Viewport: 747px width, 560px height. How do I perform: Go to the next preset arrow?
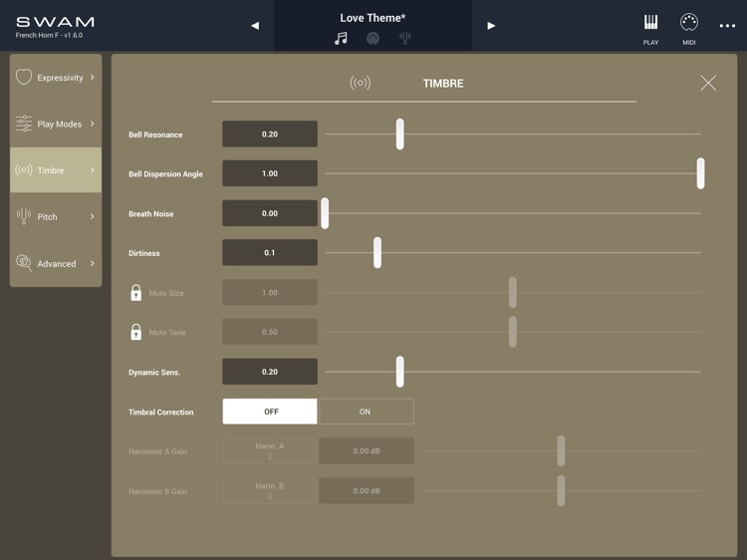(491, 26)
